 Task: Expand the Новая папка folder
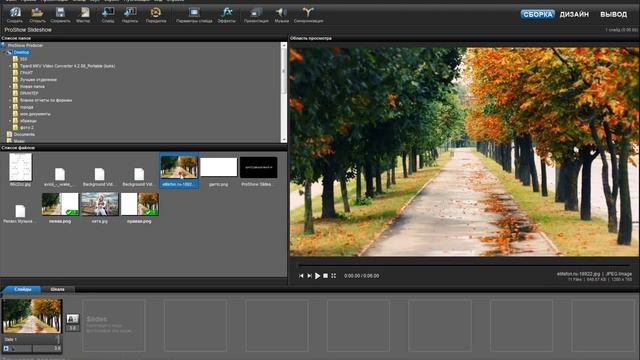[x=10, y=87]
